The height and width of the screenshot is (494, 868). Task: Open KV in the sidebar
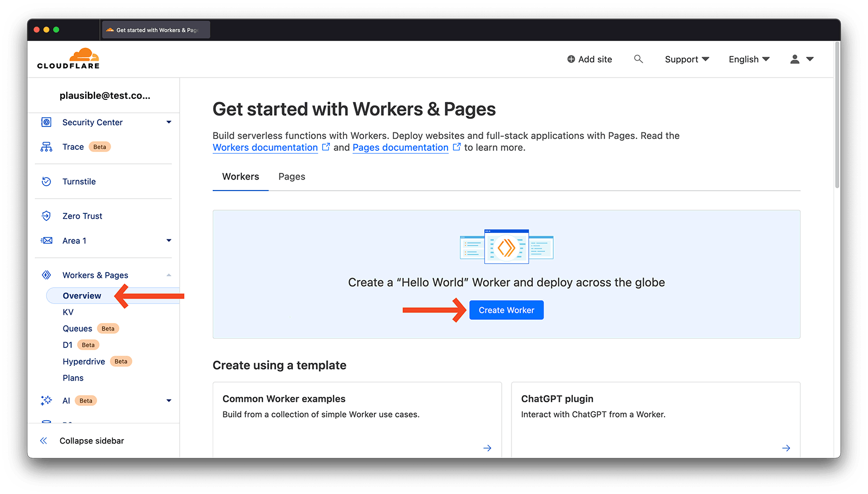coord(68,312)
